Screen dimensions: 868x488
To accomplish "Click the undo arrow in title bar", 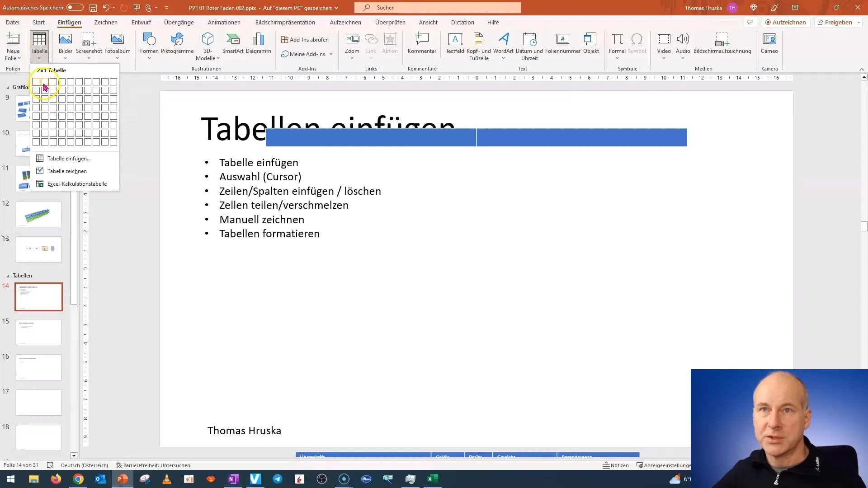I will pyautogui.click(x=106, y=8).
